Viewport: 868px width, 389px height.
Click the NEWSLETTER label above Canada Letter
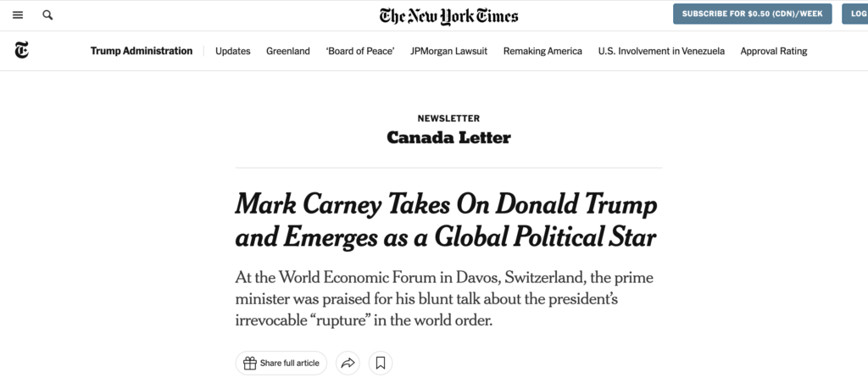(448, 118)
